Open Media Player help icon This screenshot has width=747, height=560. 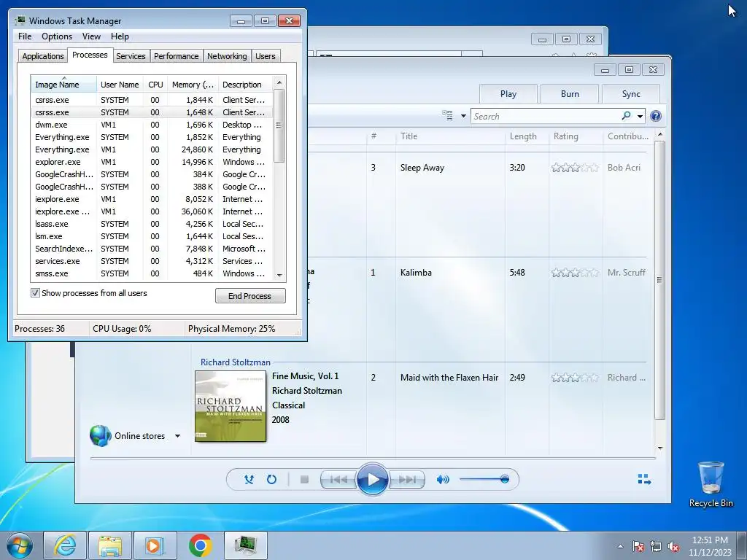pyautogui.click(x=656, y=116)
